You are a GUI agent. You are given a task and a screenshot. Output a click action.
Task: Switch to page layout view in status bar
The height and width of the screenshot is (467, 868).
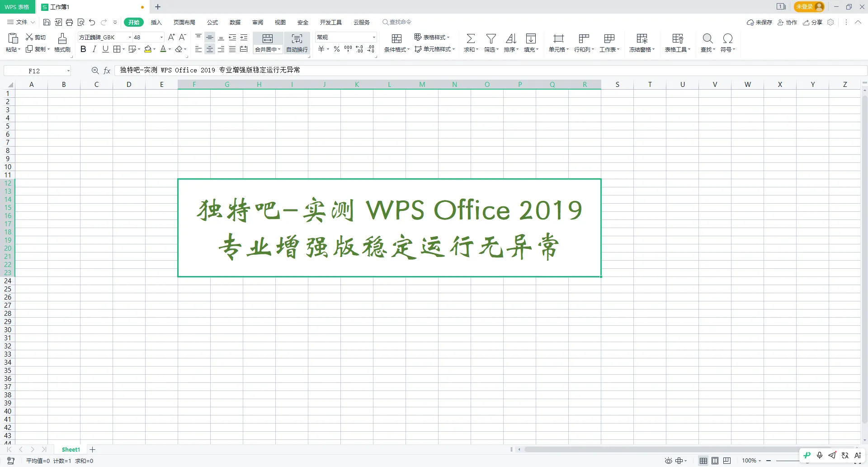pyautogui.click(x=715, y=461)
